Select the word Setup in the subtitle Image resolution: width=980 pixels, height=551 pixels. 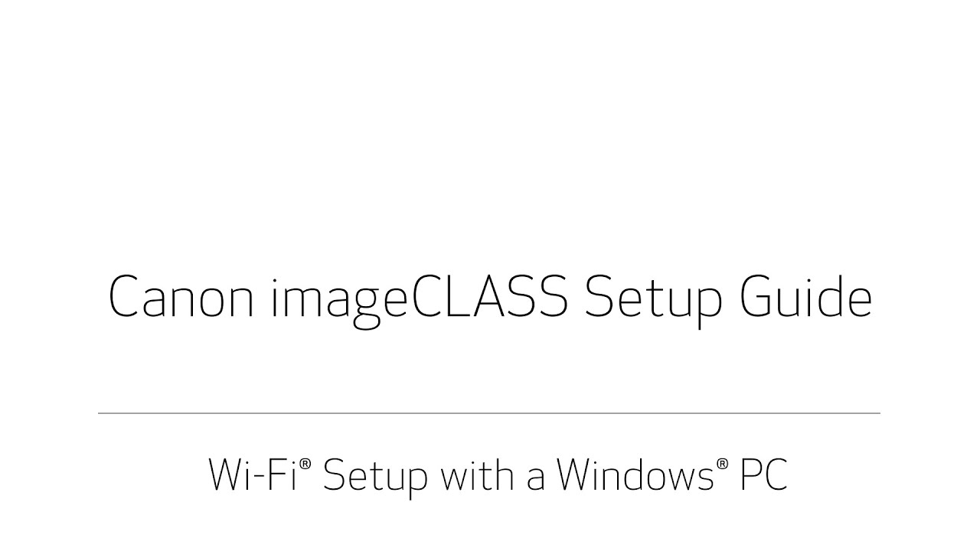pyautogui.click(x=374, y=478)
